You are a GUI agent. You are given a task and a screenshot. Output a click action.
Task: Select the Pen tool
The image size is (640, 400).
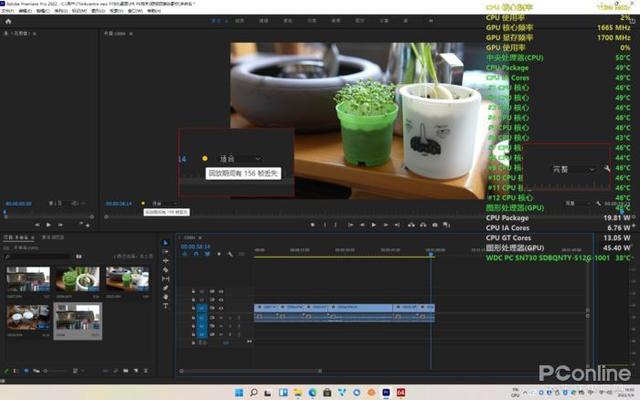pyautogui.click(x=165, y=288)
